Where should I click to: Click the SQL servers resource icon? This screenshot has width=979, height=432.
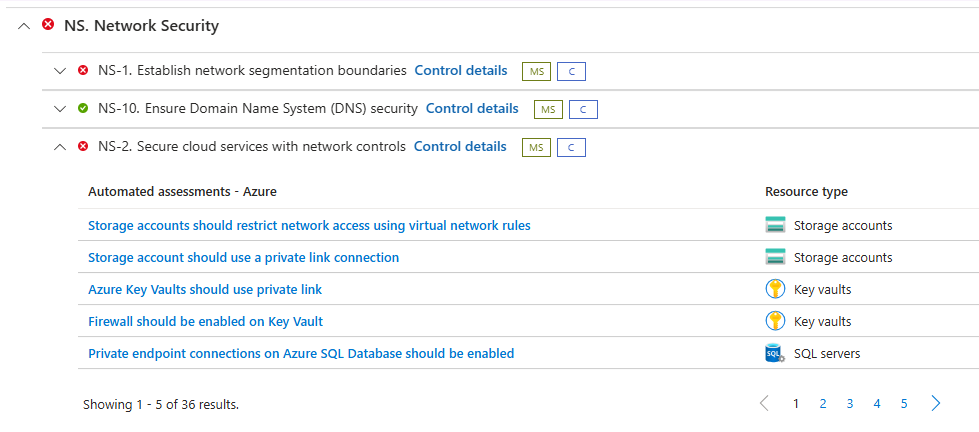pyautogui.click(x=775, y=353)
